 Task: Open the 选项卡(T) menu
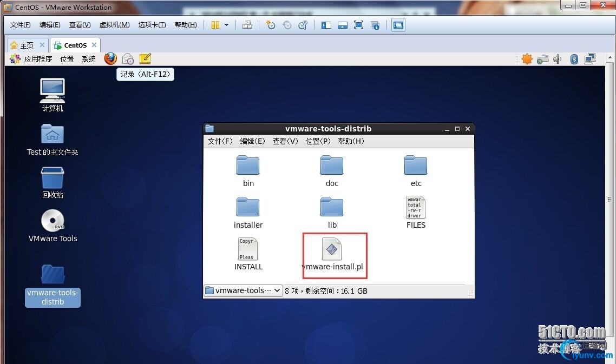point(152,25)
